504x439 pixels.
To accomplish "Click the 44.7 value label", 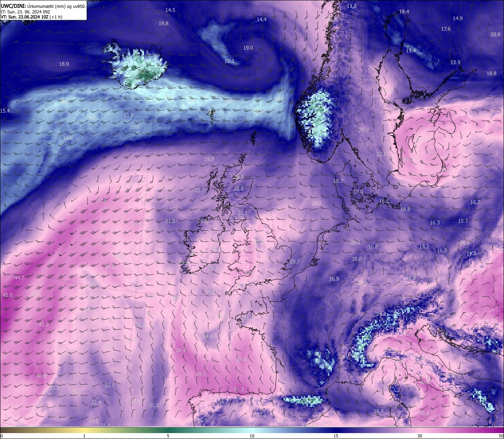I will [19, 278].
